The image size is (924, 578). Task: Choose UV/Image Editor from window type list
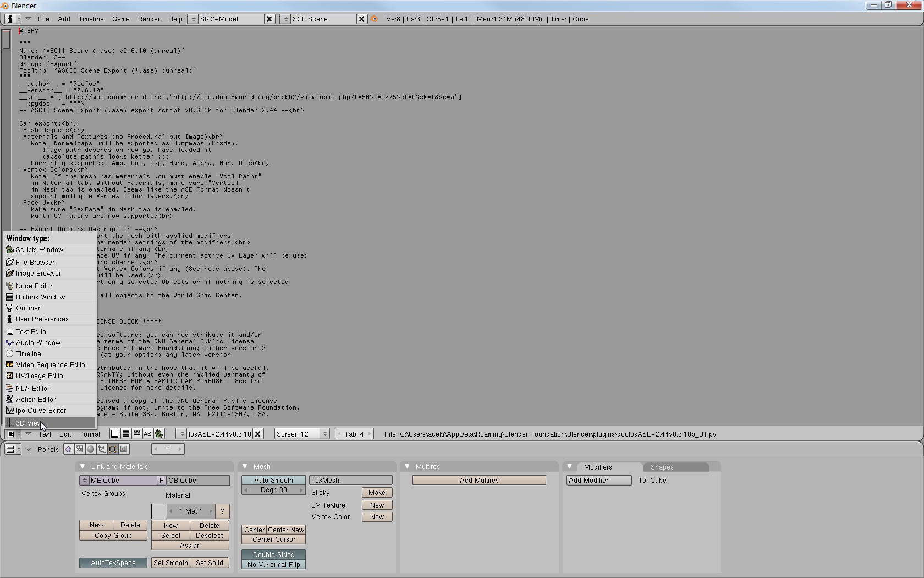pyautogui.click(x=41, y=376)
